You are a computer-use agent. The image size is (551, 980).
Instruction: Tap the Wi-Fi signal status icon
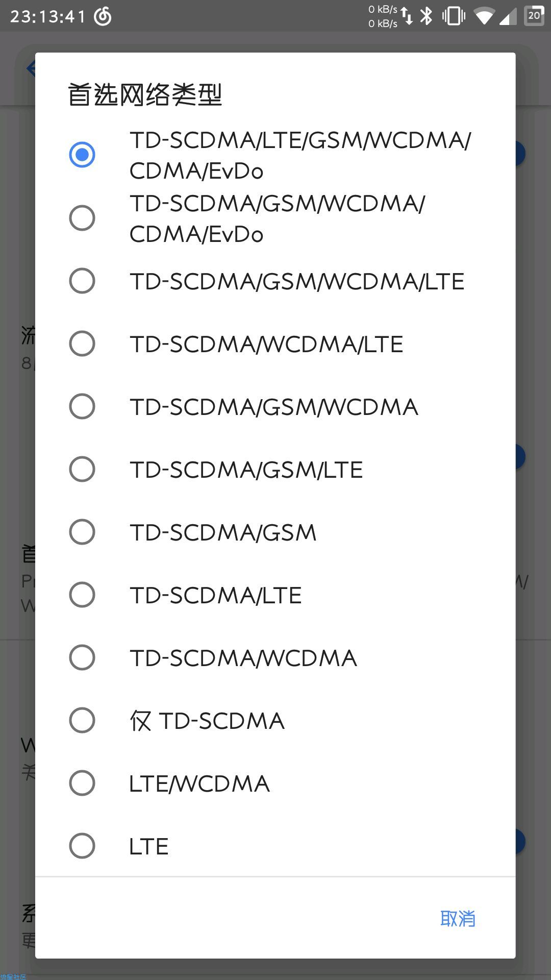(x=484, y=16)
